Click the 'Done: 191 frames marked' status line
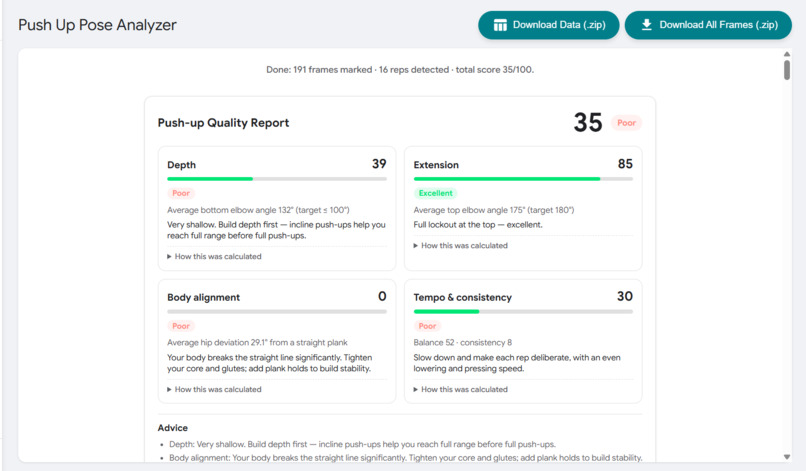The height and width of the screenshot is (471, 806). pos(400,69)
